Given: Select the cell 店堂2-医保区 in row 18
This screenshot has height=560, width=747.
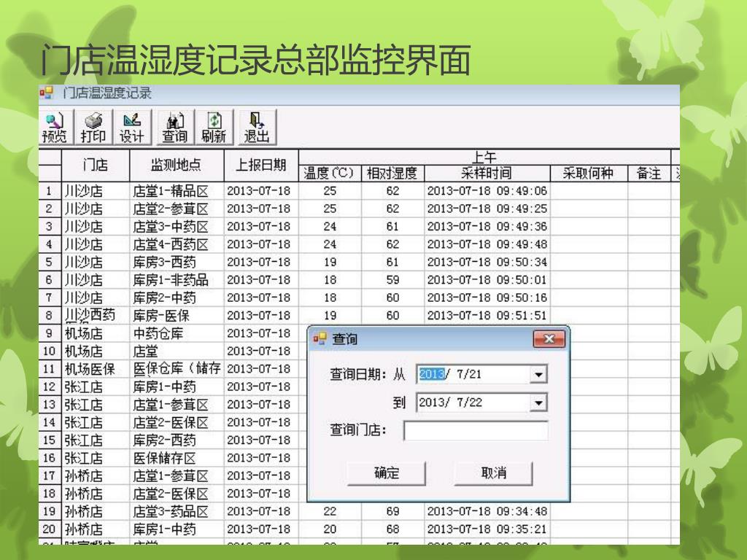Looking at the screenshot, I should click(x=177, y=494).
